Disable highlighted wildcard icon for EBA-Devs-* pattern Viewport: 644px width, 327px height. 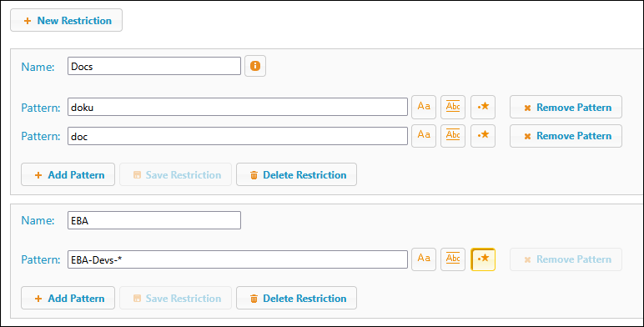[x=483, y=259]
